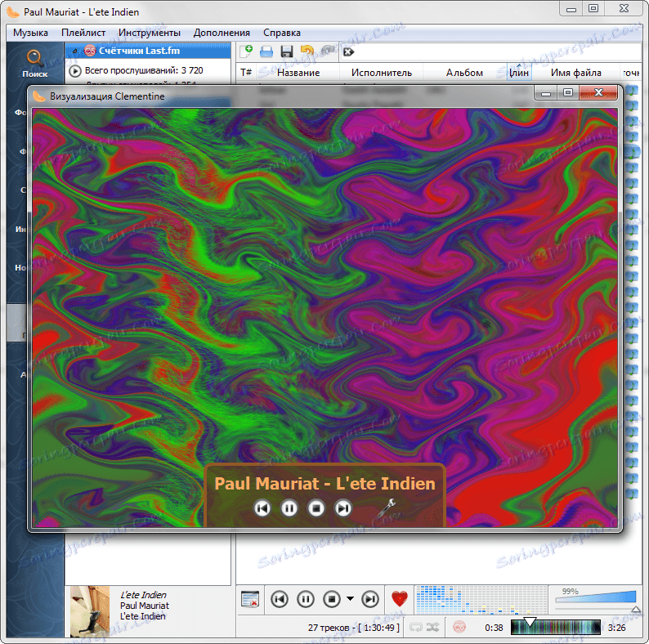Skip to next track in main player
This screenshot has height=644, width=649.
click(x=370, y=599)
